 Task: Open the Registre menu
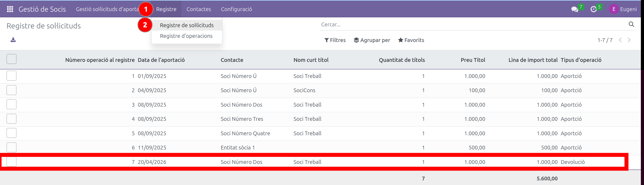pos(166,9)
